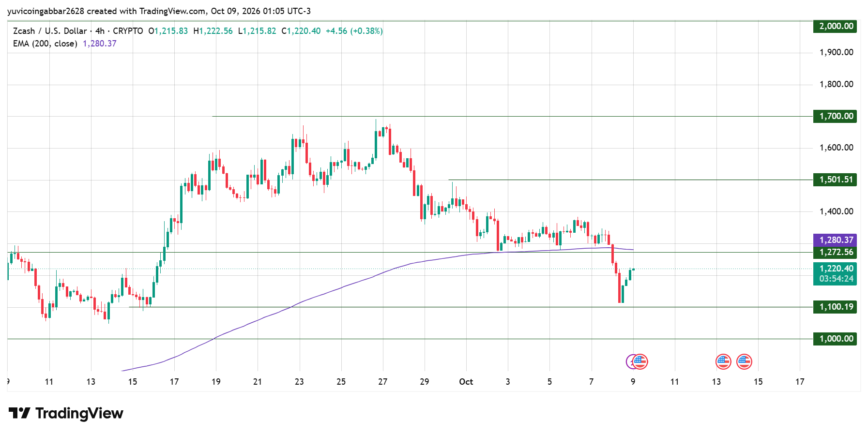Select the 1,700.00 resistance line price label
Screen dimensions: 868x435
coord(835,116)
